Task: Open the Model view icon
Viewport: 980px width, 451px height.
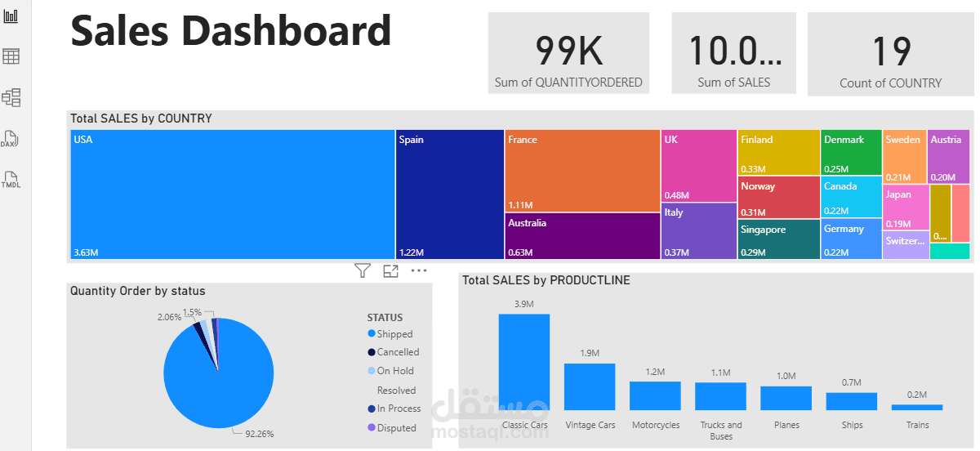Action: click(11, 98)
